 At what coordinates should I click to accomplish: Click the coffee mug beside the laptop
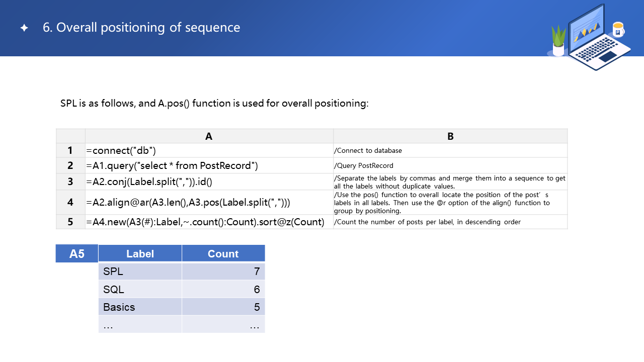[x=618, y=30]
